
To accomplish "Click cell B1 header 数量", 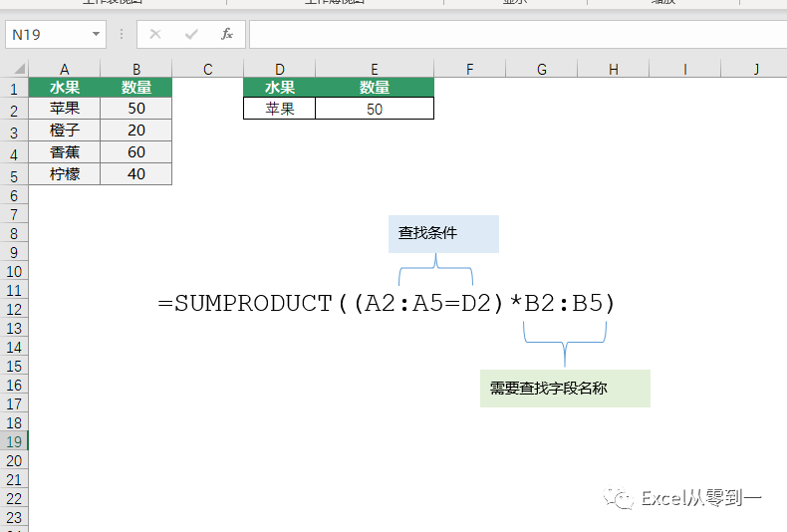I will (136, 88).
